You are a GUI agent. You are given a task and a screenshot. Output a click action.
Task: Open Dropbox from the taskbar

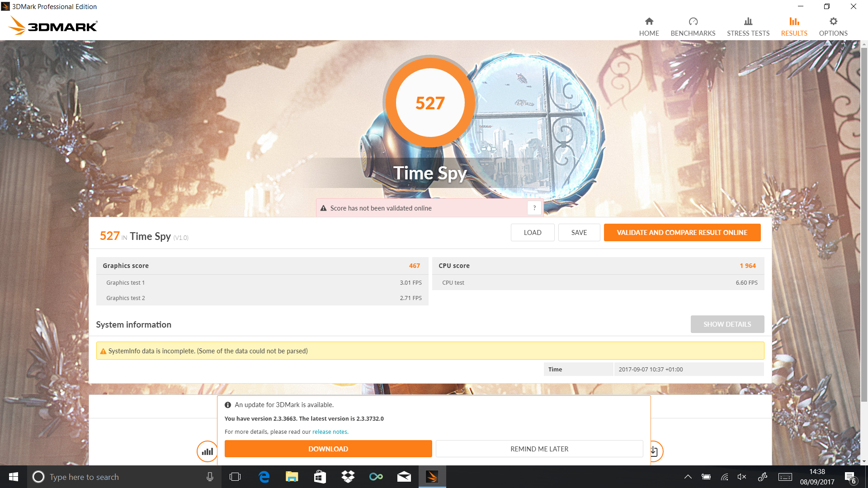coord(348,477)
